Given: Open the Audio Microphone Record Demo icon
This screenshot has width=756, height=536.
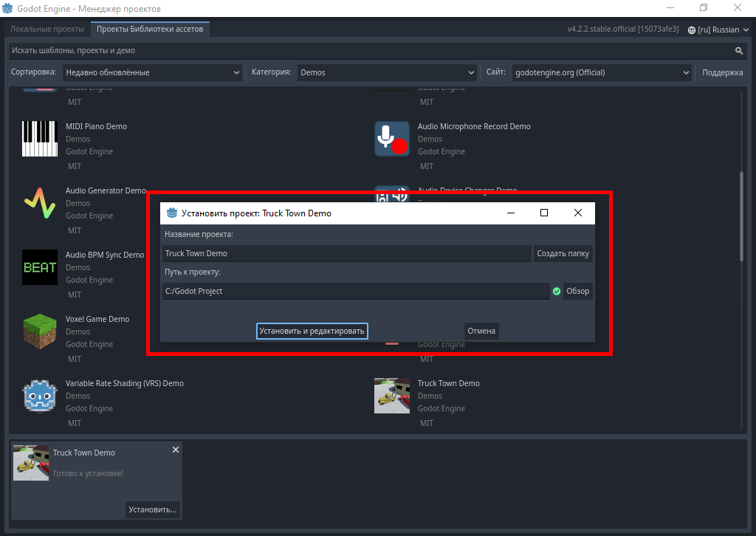Looking at the screenshot, I should click(391, 139).
